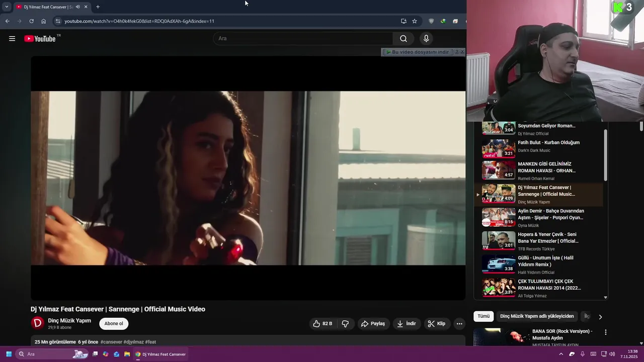Go to the YouTube home logo
644x362 pixels.
click(40, 39)
